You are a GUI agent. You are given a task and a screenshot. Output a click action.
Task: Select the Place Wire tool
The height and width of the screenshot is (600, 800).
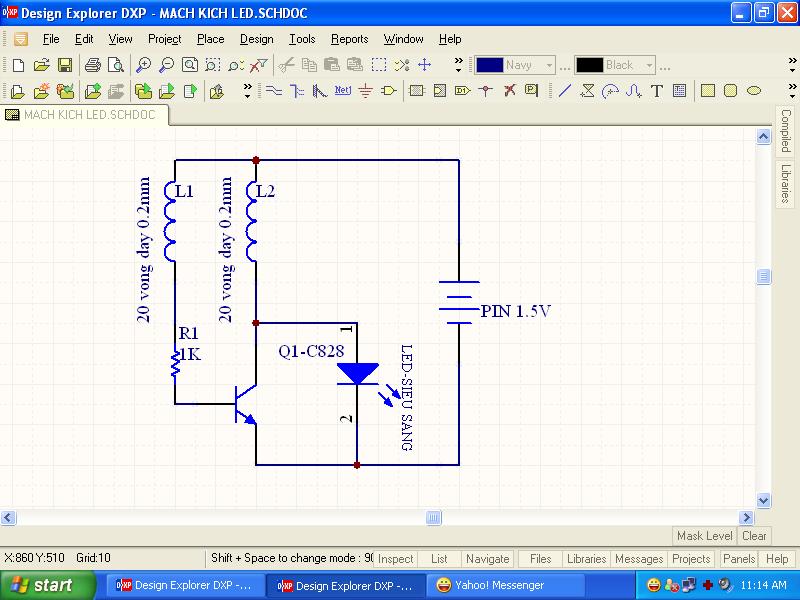click(273, 91)
